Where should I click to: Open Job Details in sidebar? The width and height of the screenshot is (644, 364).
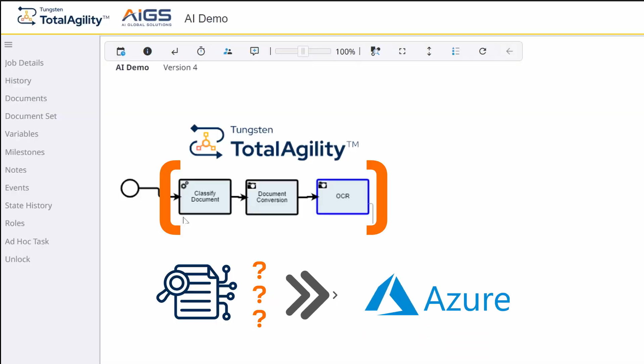pos(24,63)
